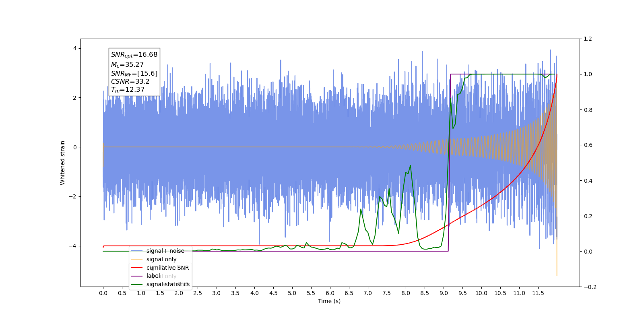
Task: Click the 0.8 tick on the right axis
Action: (588, 110)
